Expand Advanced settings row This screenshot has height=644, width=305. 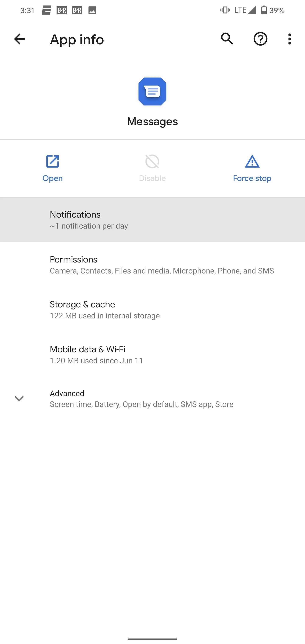click(152, 398)
